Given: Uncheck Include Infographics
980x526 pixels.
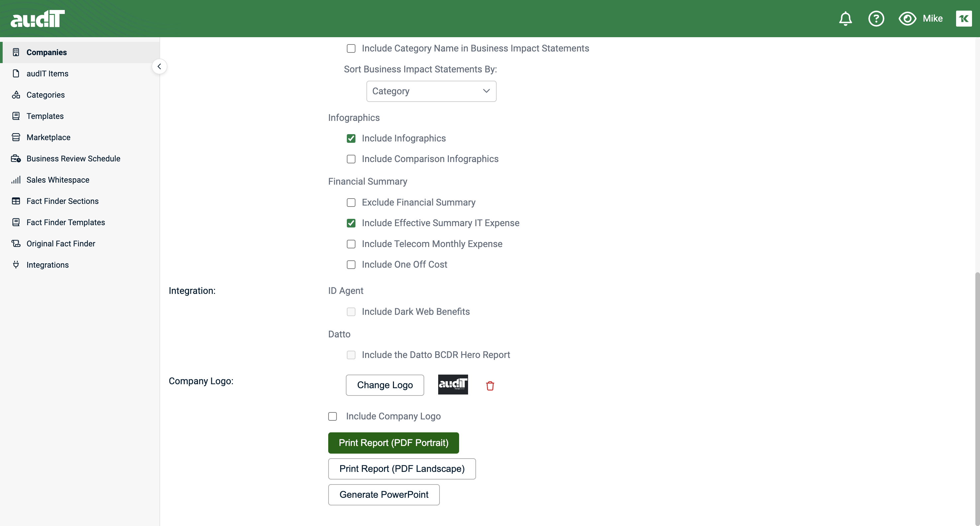Looking at the screenshot, I should click(351, 138).
